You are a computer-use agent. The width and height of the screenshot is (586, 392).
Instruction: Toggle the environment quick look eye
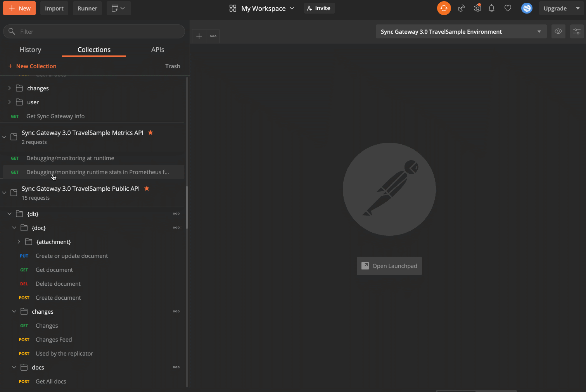[558, 31]
